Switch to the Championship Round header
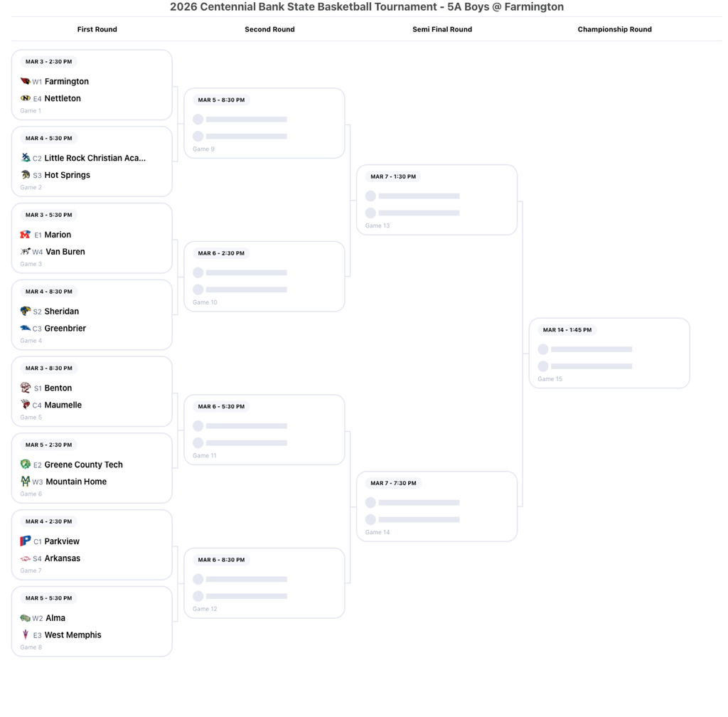Viewport: 728px width, 717px height. tap(614, 29)
